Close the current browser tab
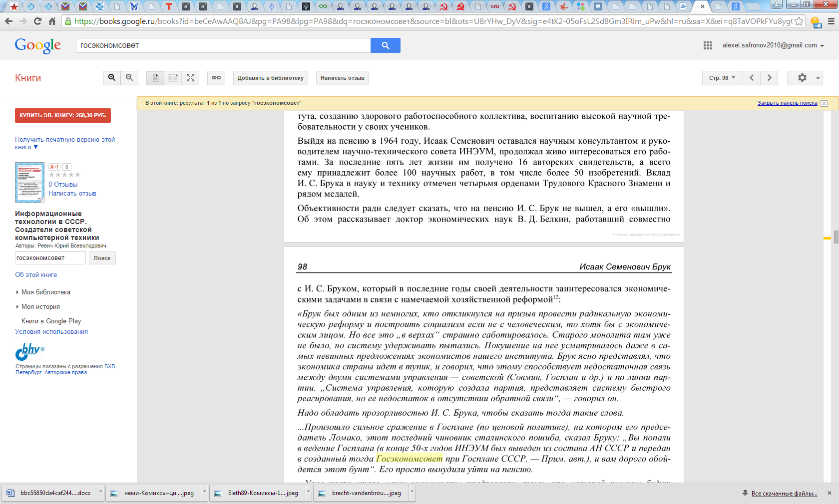Image resolution: width=839 pixels, height=504 pixels. click(x=703, y=6)
